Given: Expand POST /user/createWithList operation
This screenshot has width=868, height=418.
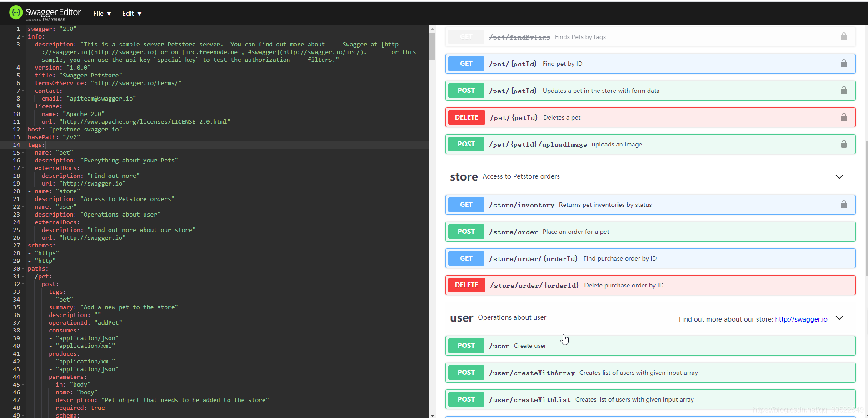Looking at the screenshot, I should [x=650, y=399].
